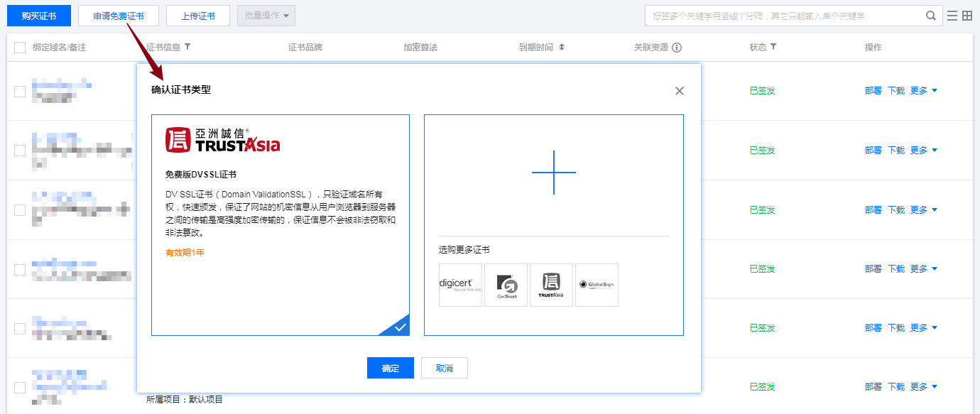The image size is (980, 414).
Task: Tick the first certificate row checkbox
Action: pyautogui.click(x=20, y=91)
